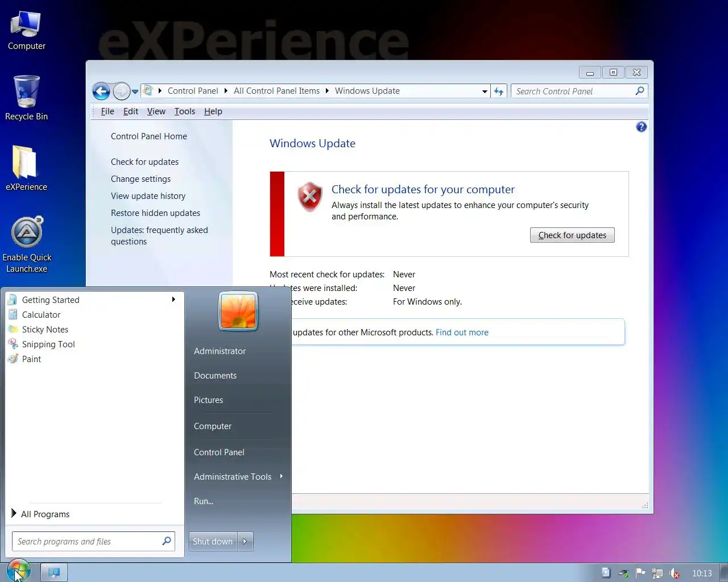Click Safely Remove Hardware tray icon
This screenshot has height=582, width=728.
coord(623,573)
